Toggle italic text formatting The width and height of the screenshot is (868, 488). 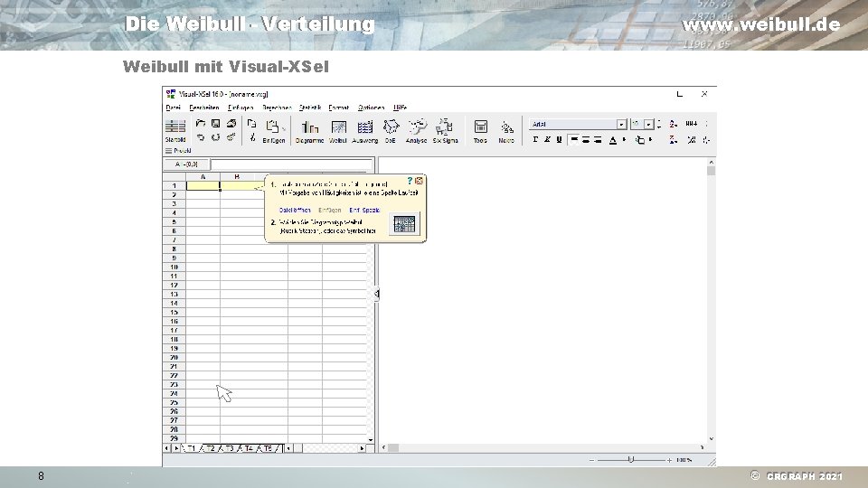click(547, 140)
